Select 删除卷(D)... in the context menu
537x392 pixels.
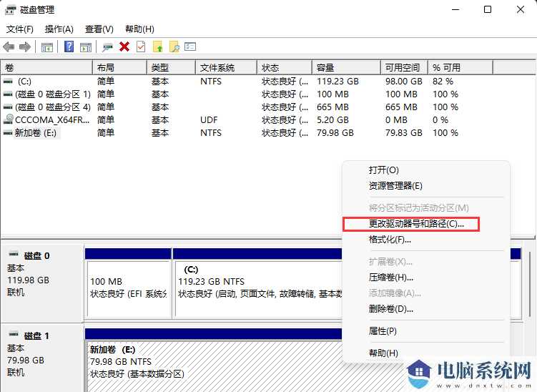(391, 309)
